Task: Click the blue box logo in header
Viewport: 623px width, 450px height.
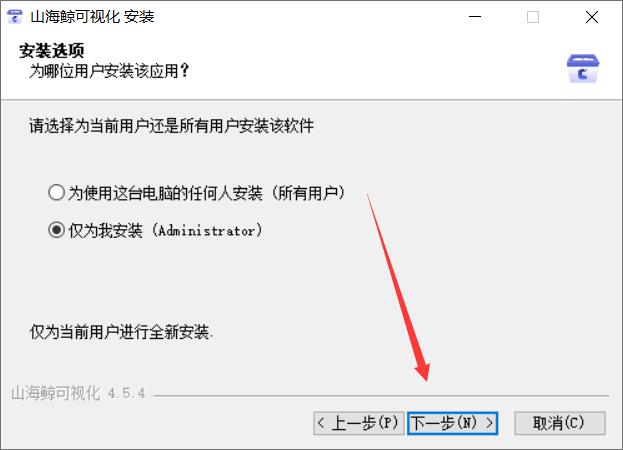Action: [x=583, y=69]
